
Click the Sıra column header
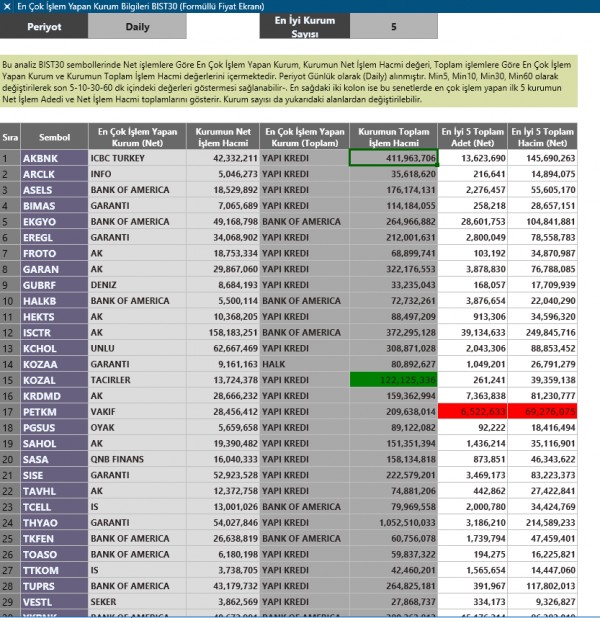coord(10,137)
